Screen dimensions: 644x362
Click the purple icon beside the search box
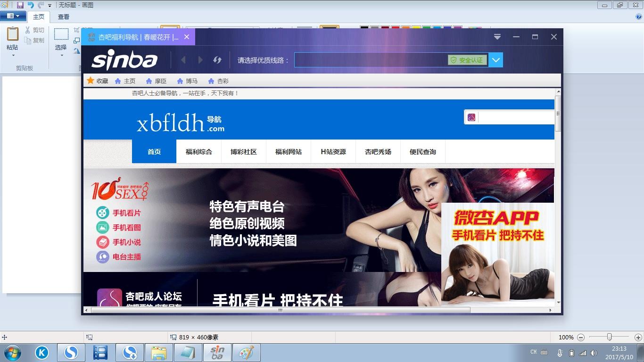[x=471, y=117]
